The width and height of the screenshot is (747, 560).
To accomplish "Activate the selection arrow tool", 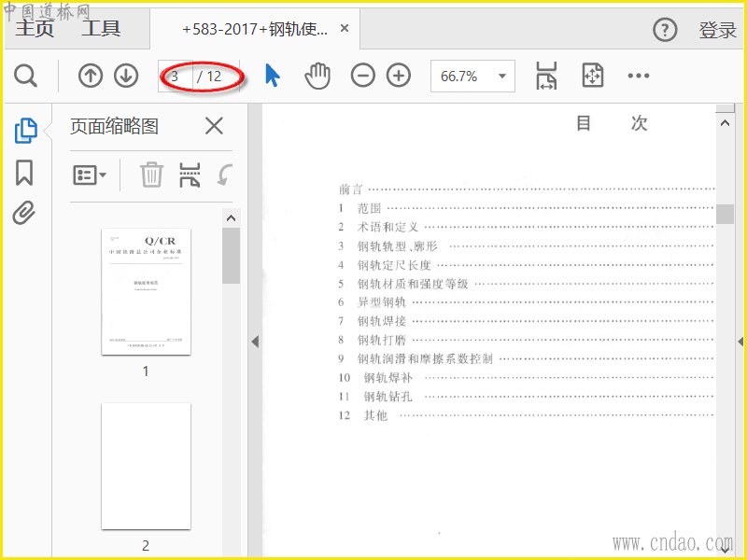I will coord(272,76).
